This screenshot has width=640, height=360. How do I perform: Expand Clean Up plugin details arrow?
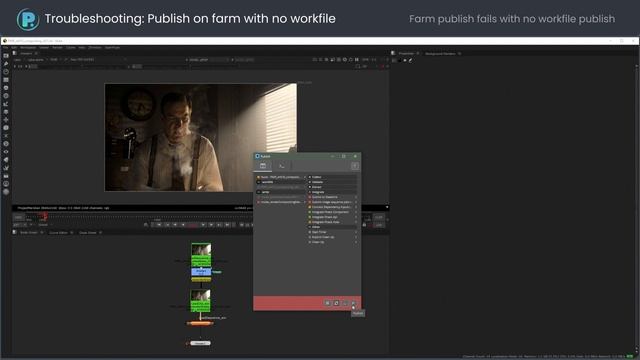(x=356, y=242)
